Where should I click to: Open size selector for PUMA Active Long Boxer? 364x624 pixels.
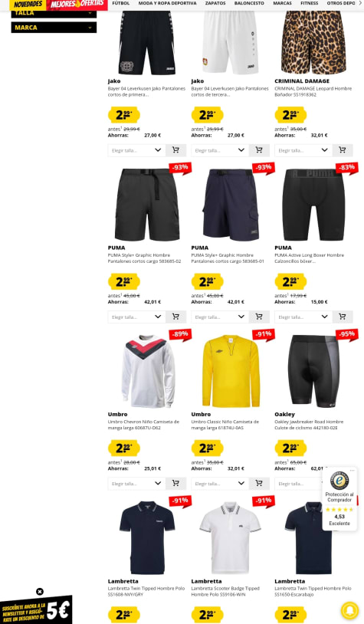303,317
